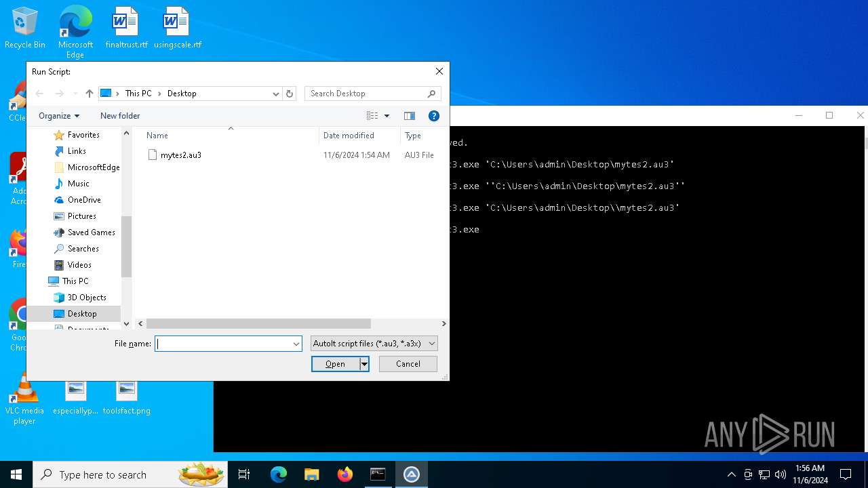This screenshot has height=488, width=868.
Task: Select the usingscale.rtf desktop file
Action: (177, 28)
